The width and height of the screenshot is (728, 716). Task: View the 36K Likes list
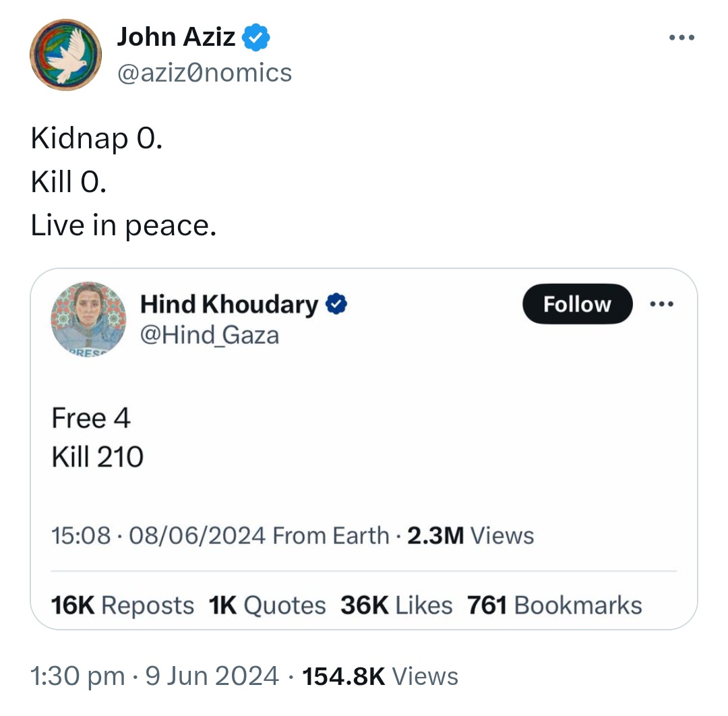[x=396, y=605]
